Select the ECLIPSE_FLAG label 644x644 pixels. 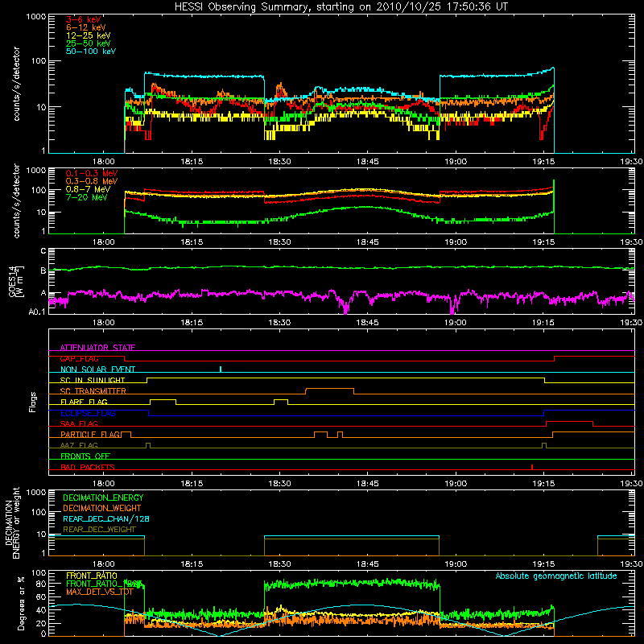point(88,413)
